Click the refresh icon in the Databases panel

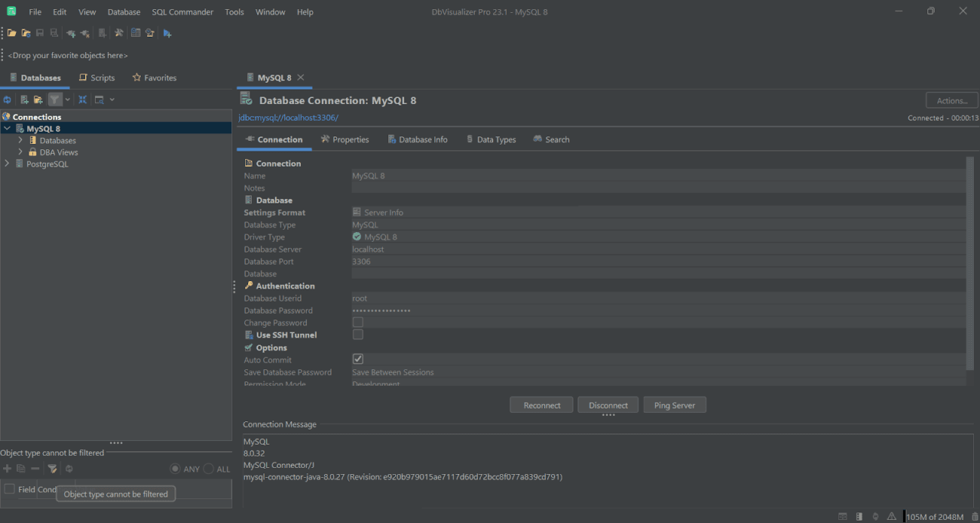tap(8, 99)
